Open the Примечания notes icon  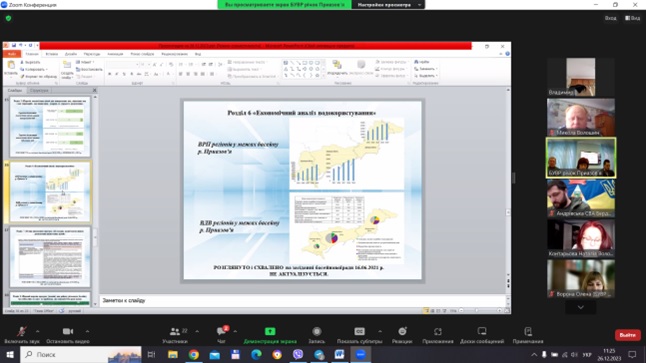click(528, 335)
